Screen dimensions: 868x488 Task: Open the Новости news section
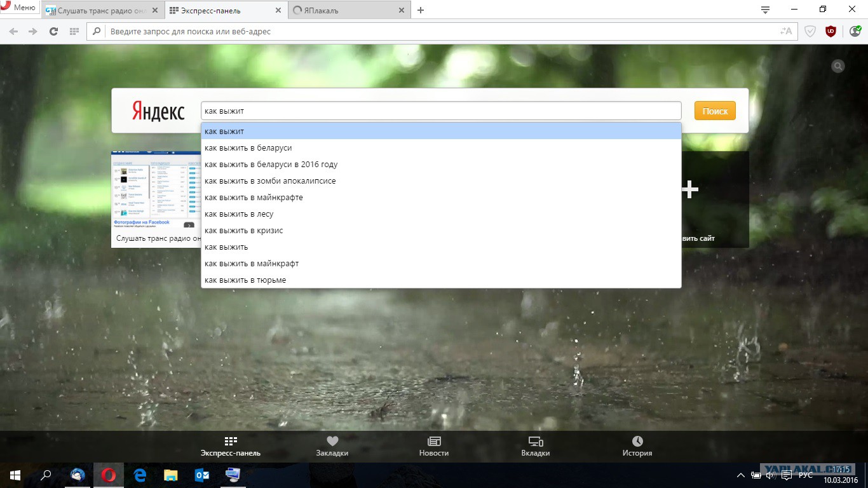click(x=434, y=447)
